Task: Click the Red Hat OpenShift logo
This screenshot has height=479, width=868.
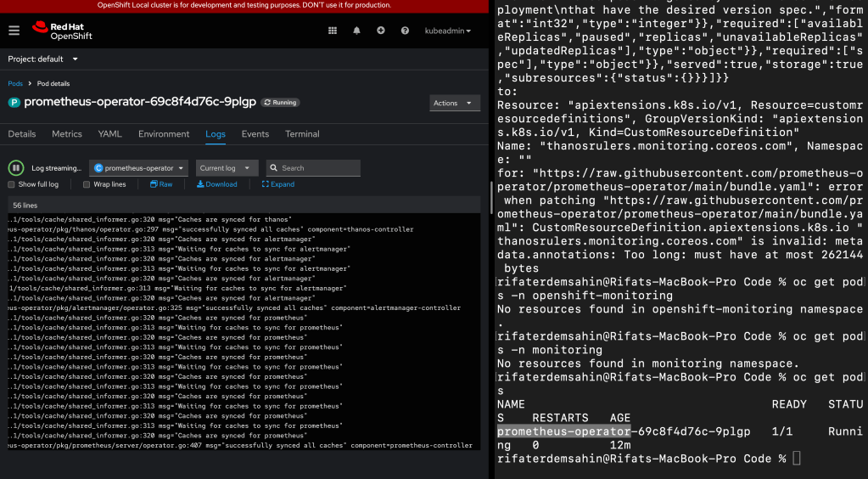Action: (x=62, y=31)
